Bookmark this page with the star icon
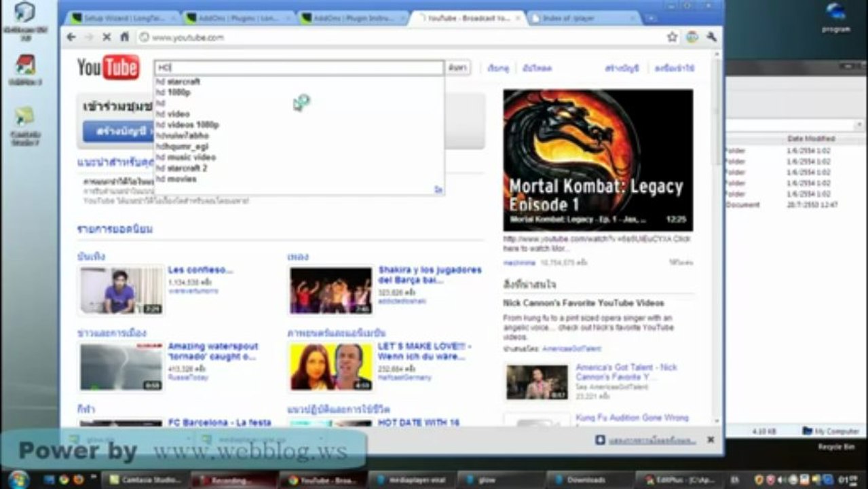The width and height of the screenshot is (868, 489). point(672,37)
